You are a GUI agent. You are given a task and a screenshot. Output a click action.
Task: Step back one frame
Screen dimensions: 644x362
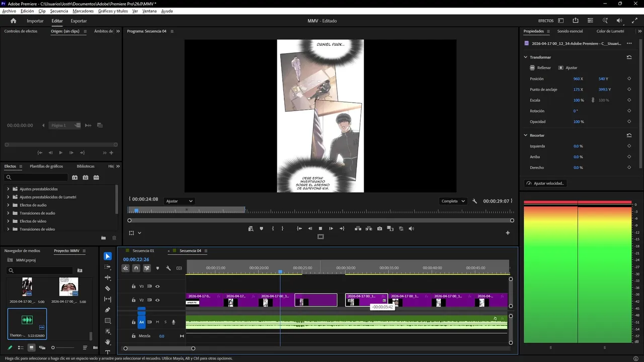point(310,229)
